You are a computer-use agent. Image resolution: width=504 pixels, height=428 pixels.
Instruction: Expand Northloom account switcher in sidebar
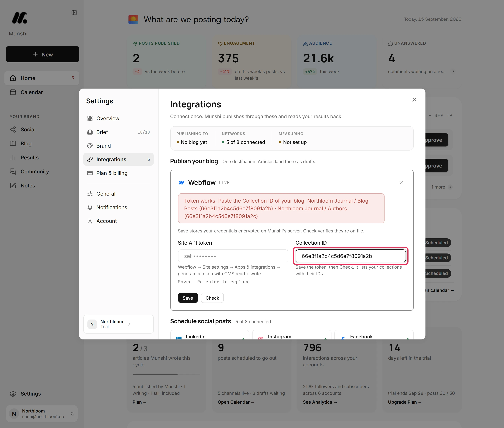click(42, 413)
